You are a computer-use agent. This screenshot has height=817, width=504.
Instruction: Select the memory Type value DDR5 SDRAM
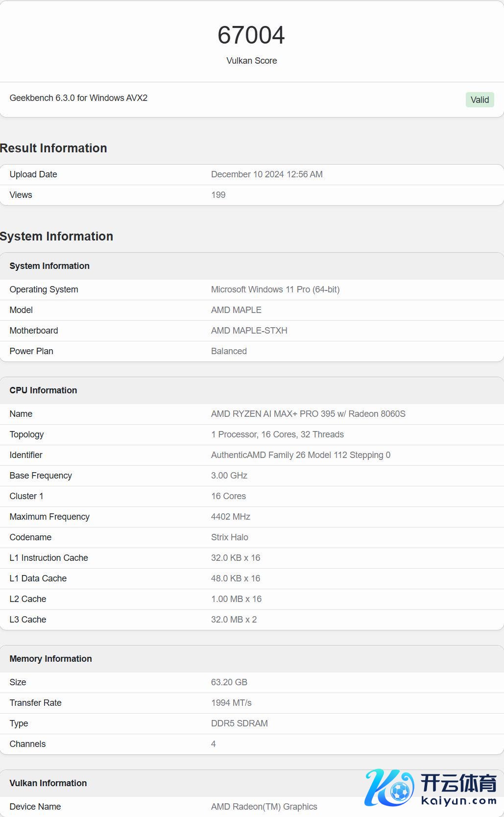[239, 723]
